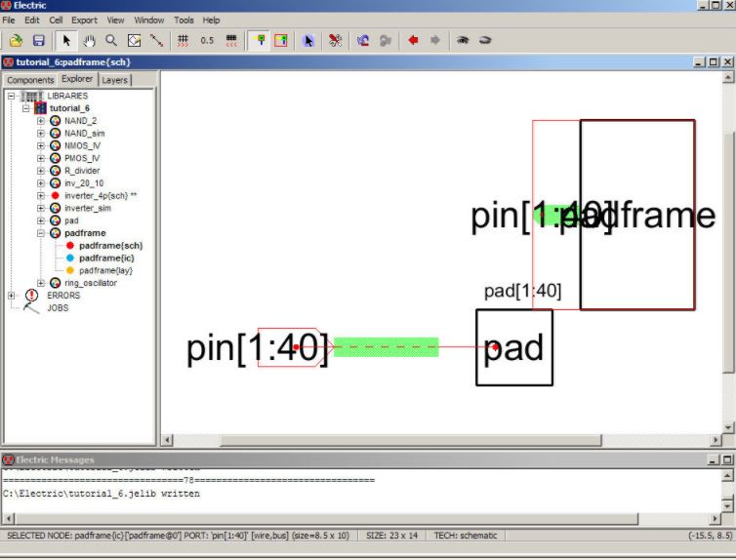Click the canvas horizontal scrollbar
The image size is (736, 560).
pos(439,440)
